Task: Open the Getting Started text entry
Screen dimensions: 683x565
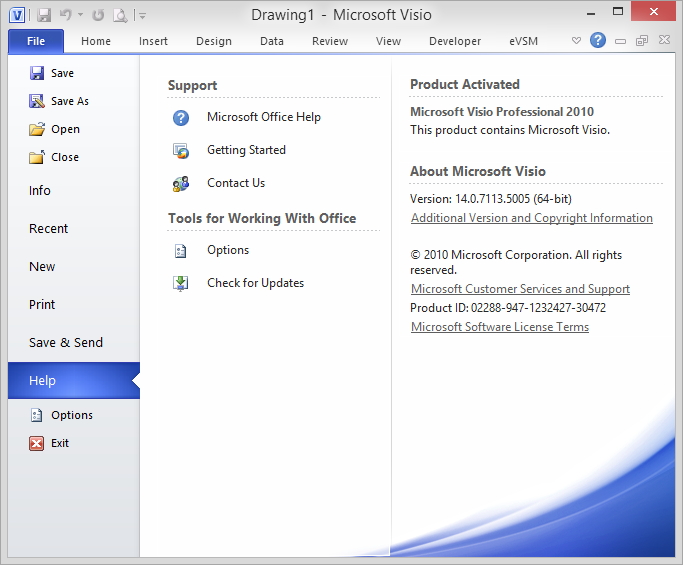Action: click(247, 150)
